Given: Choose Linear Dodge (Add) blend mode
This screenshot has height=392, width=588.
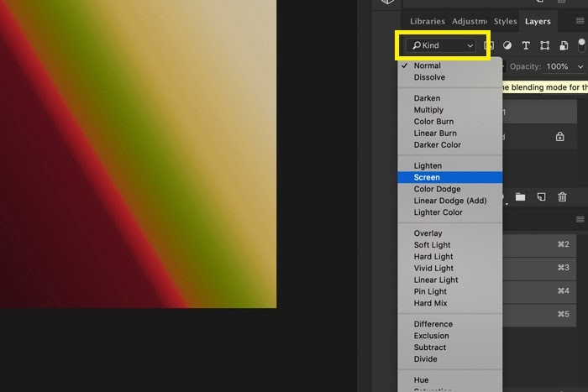Looking at the screenshot, I should 449,201.
